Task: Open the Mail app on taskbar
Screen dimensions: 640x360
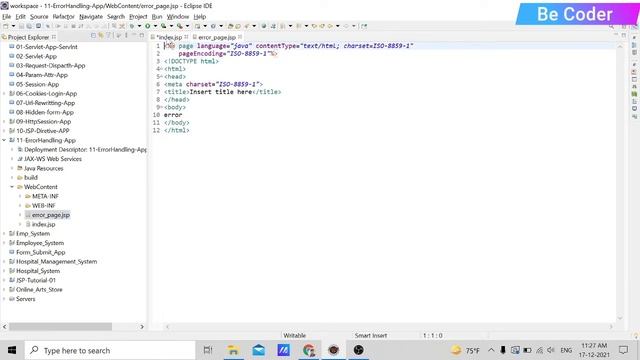Action: [258, 350]
